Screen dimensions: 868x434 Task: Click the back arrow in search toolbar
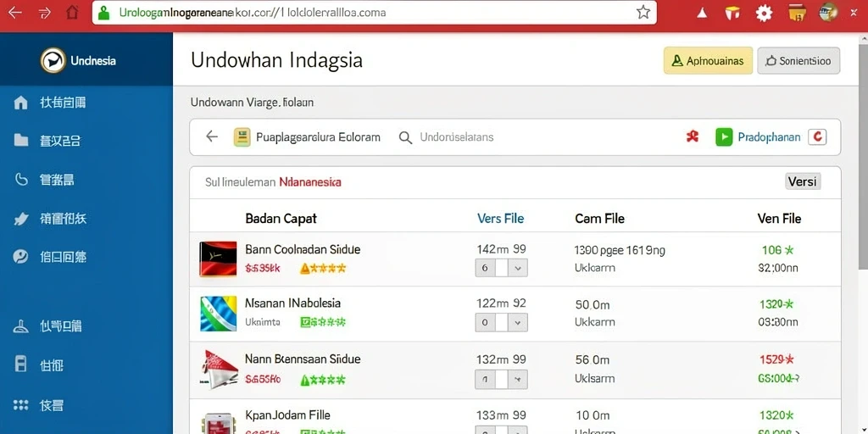click(211, 136)
